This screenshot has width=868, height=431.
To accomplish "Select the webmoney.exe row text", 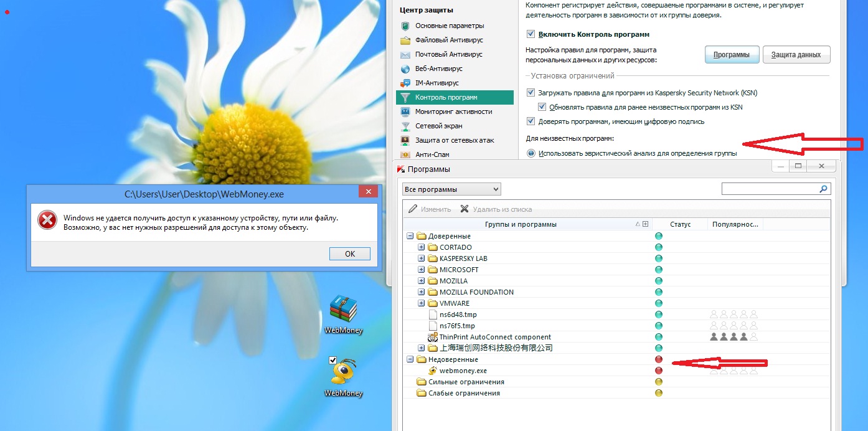I will pos(463,371).
